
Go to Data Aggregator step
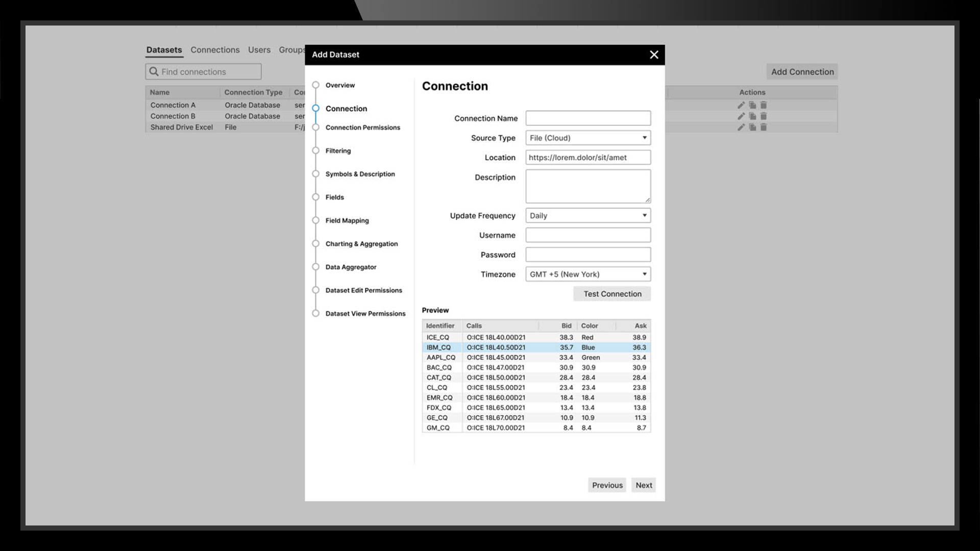coord(351,267)
